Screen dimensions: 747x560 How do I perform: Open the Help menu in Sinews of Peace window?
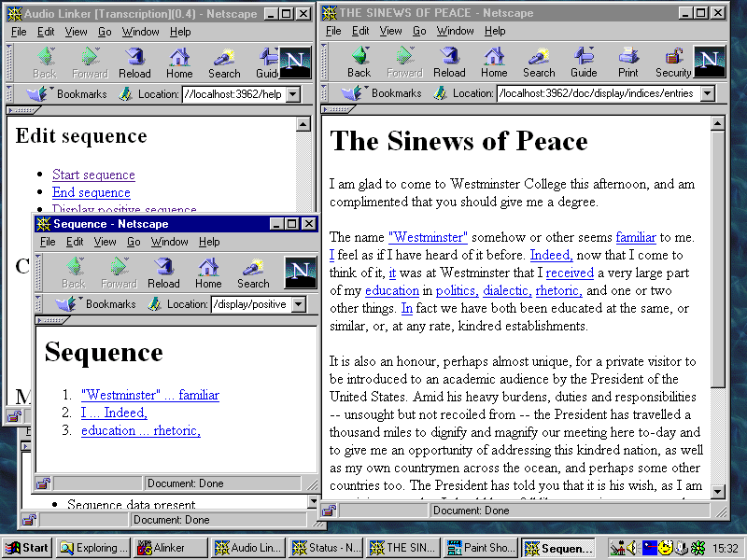coord(495,31)
